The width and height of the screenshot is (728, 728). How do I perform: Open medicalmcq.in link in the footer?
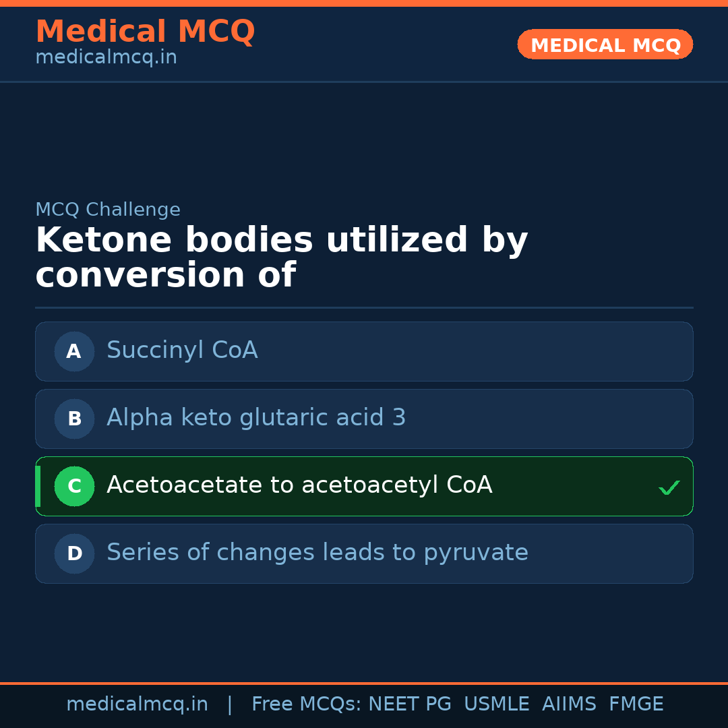click(x=137, y=704)
